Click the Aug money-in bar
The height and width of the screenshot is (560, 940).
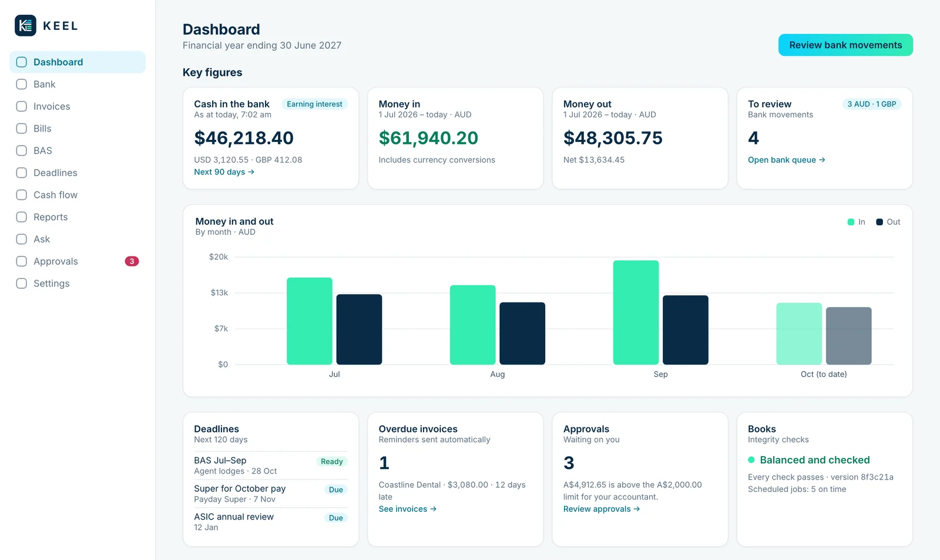click(x=473, y=325)
